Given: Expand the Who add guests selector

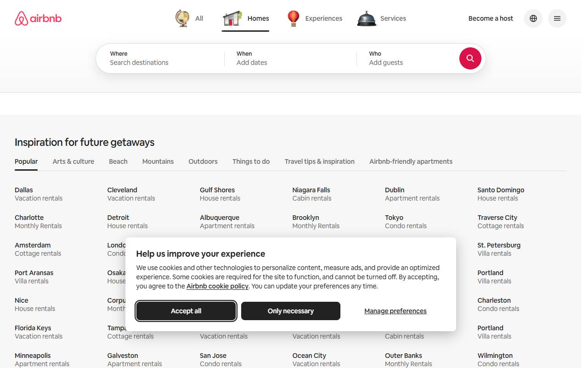Looking at the screenshot, I should coord(408,58).
